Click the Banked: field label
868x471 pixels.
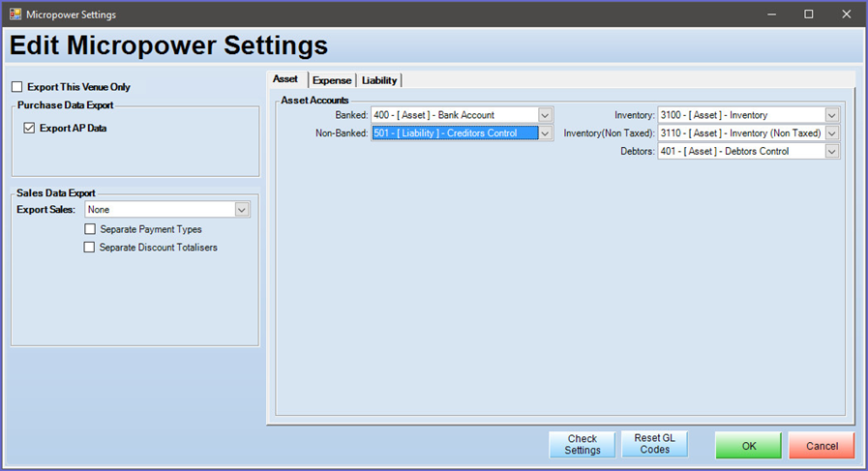coord(351,115)
